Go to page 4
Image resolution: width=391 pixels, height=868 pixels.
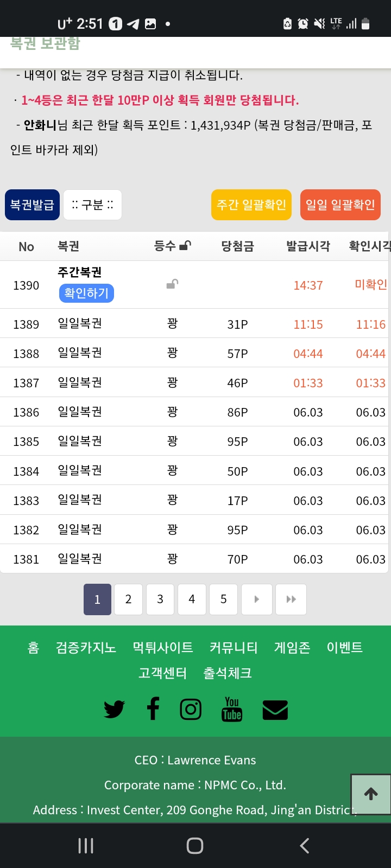(x=192, y=599)
